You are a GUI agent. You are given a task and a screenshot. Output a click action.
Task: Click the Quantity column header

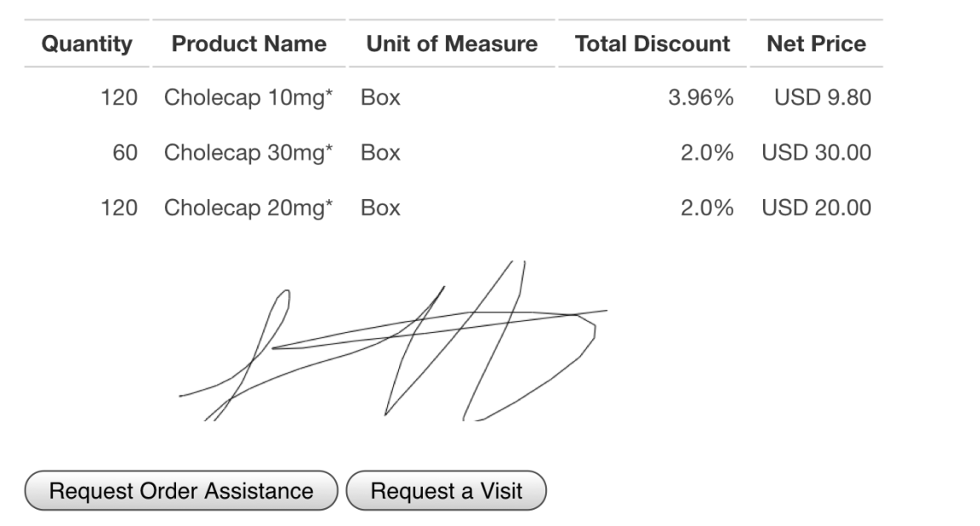click(x=88, y=44)
